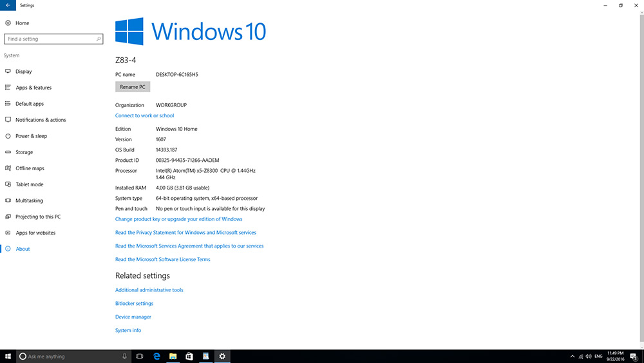Click the Task View icon

[x=139, y=356]
